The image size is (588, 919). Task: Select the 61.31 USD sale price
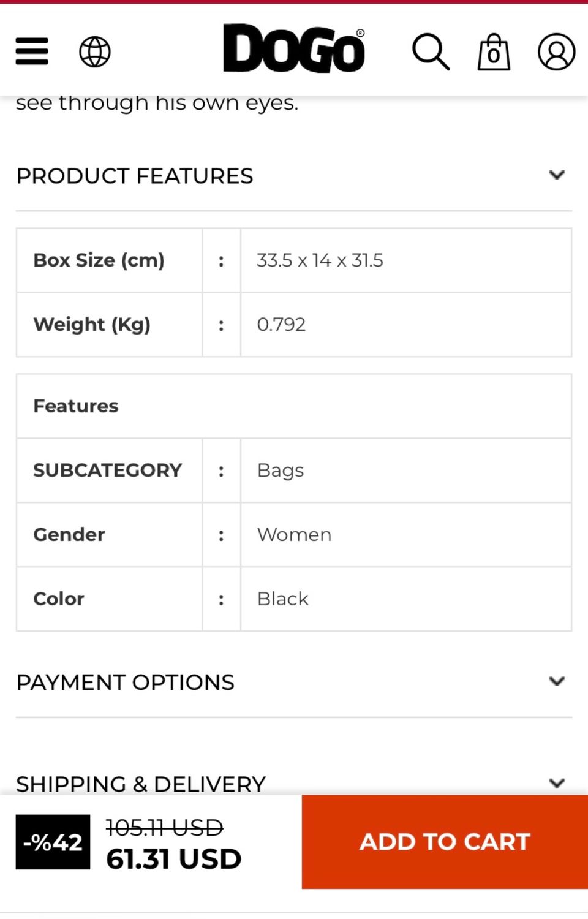point(174,859)
